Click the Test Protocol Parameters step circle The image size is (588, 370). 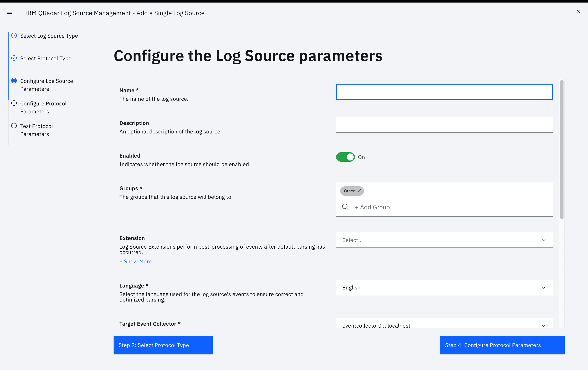[14, 126]
